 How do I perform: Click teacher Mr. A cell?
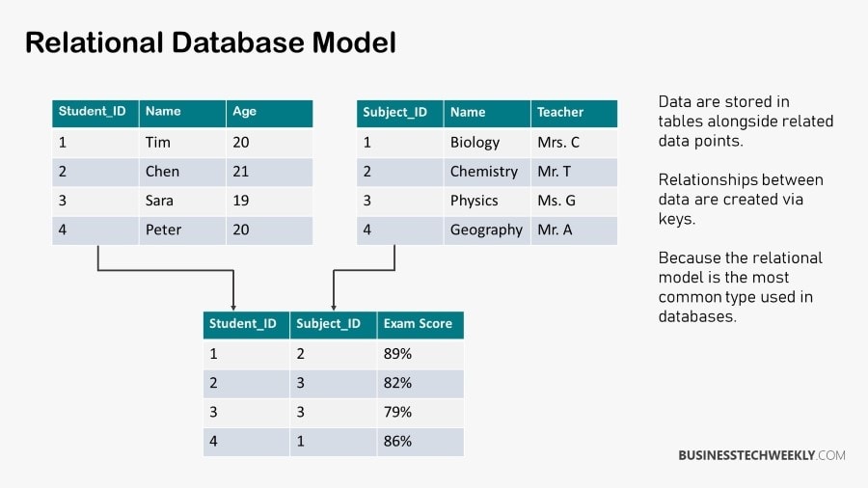[x=574, y=230]
